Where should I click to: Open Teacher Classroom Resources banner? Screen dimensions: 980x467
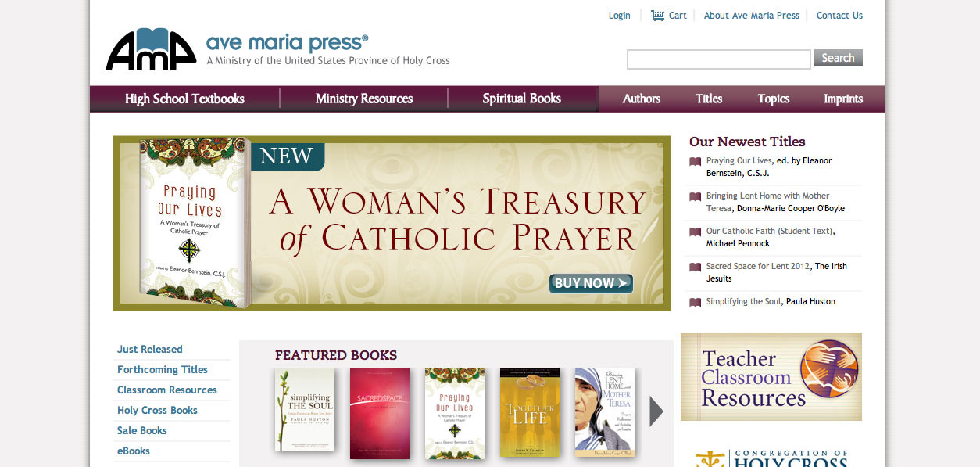771,377
